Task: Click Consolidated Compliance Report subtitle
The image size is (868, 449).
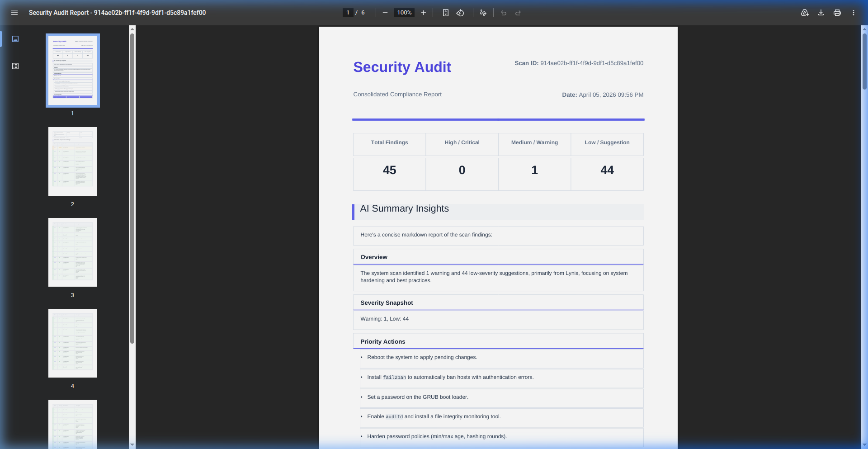Action: 397,95
